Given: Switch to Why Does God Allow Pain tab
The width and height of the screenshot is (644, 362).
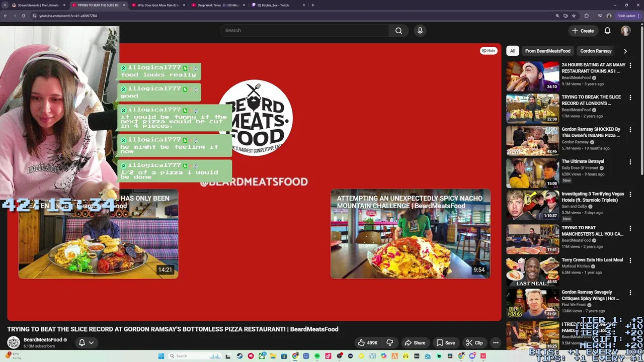Looking at the screenshot, I should tap(158, 5).
